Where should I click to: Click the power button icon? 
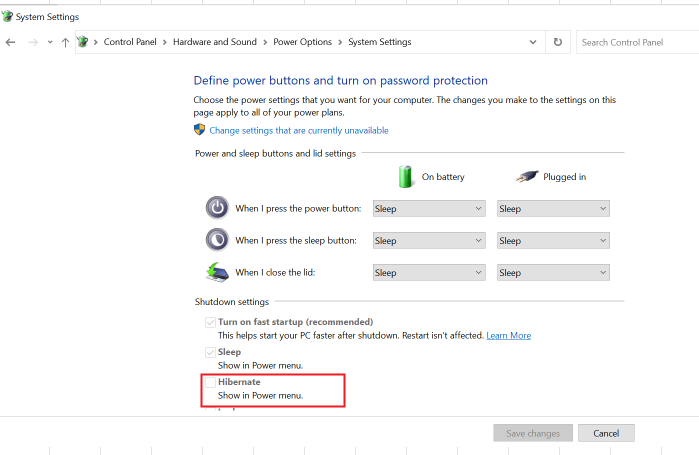tap(217, 208)
